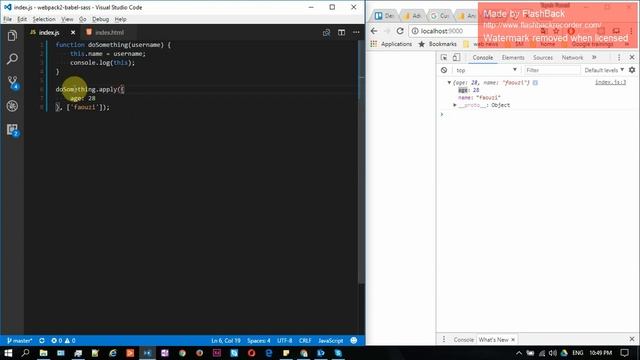This screenshot has height=360, width=640.
Task: Switch to the index.js tab
Action: click(49, 32)
